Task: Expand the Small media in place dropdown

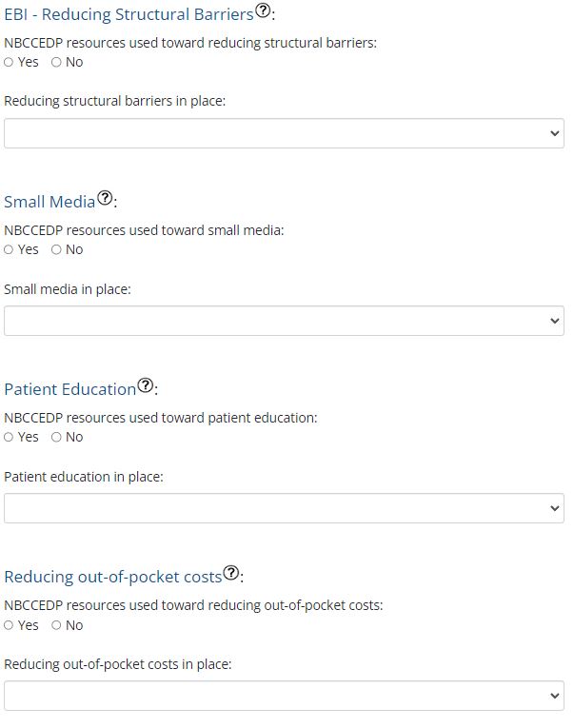Action: coord(284,321)
